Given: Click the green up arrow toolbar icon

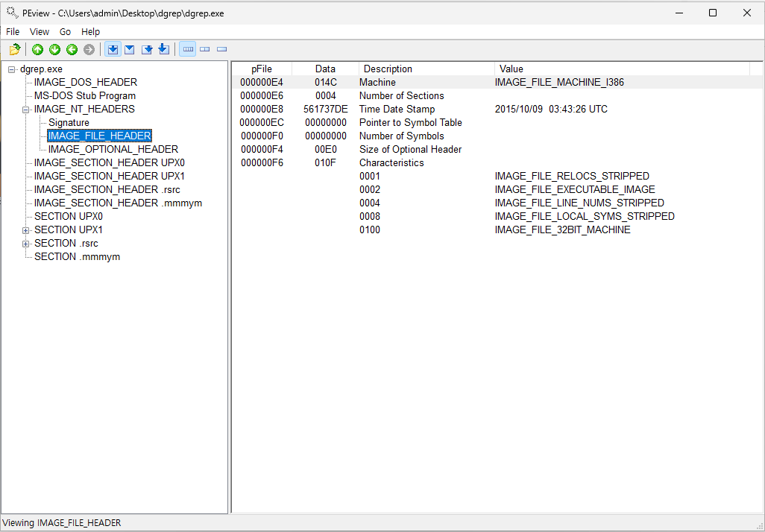Looking at the screenshot, I should point(37,49).
